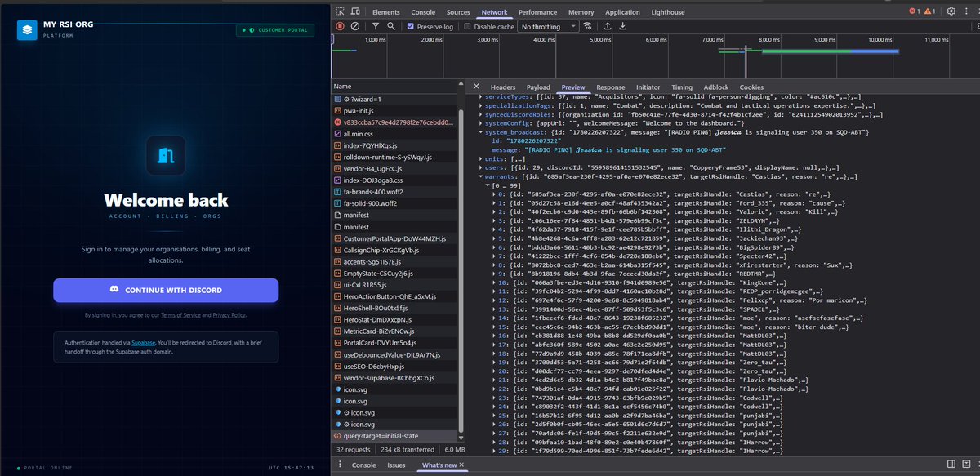This screenshot has height=476, width=980.
Task: Expand warrant entry 10 for KingKone
Action: pos(495,282)
